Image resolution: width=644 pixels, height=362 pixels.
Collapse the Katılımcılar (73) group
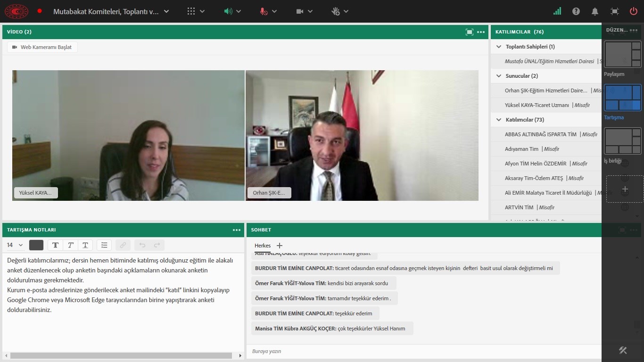[x=499, y=120]
